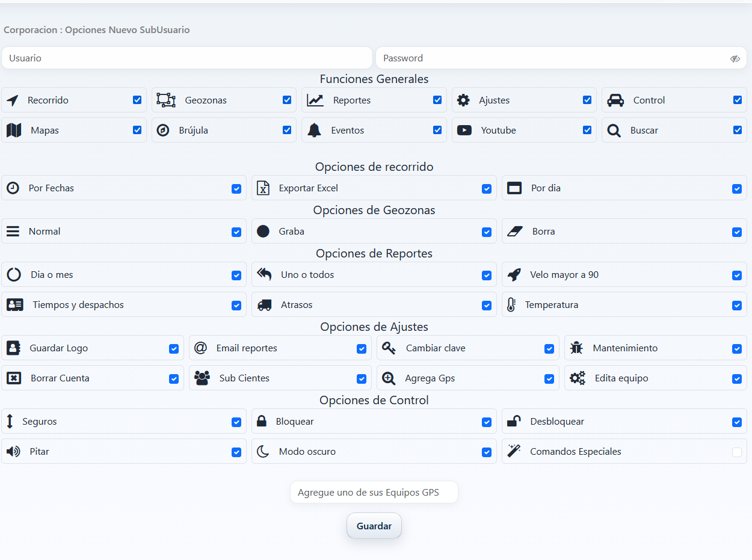The width and height of the screenshot is (752, 560).
Task: Click the Desbloquear open lock icon
Action: pyautogui.click(x=514, y=421)
